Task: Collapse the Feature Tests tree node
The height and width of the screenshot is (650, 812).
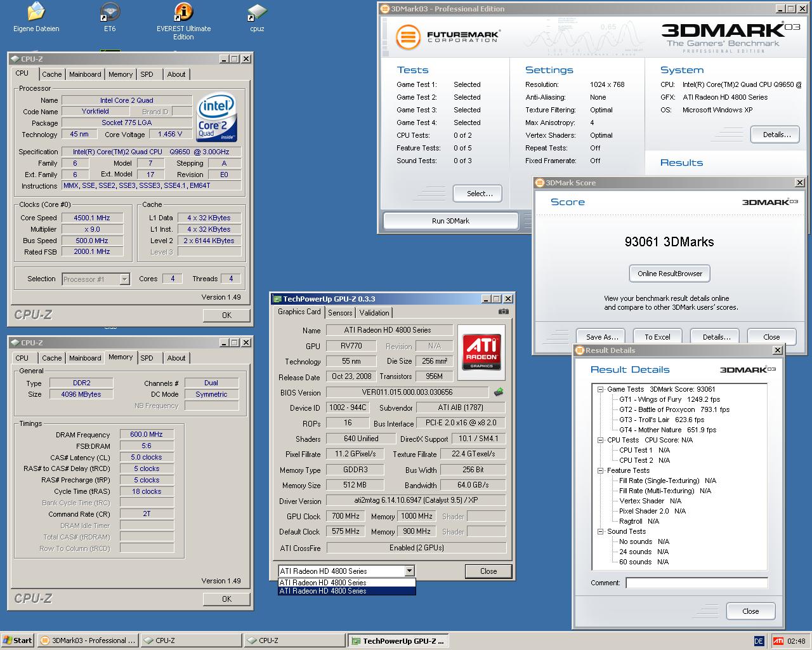Action: point(600,470)
